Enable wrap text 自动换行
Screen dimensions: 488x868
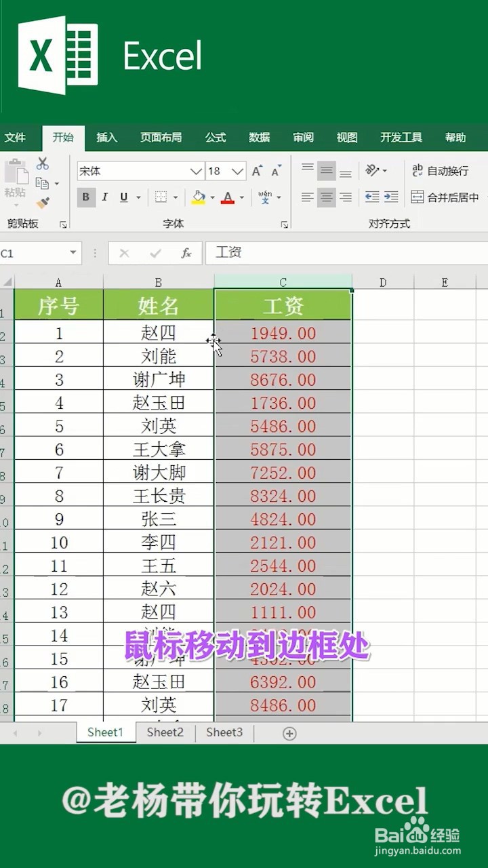point(440,171)
